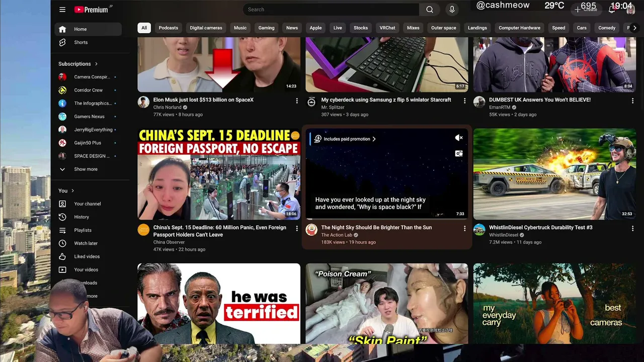Open options menu for Elon Musk SpaceX video
Viewport: 644px width, 362px height.
[x=297, y=101]
